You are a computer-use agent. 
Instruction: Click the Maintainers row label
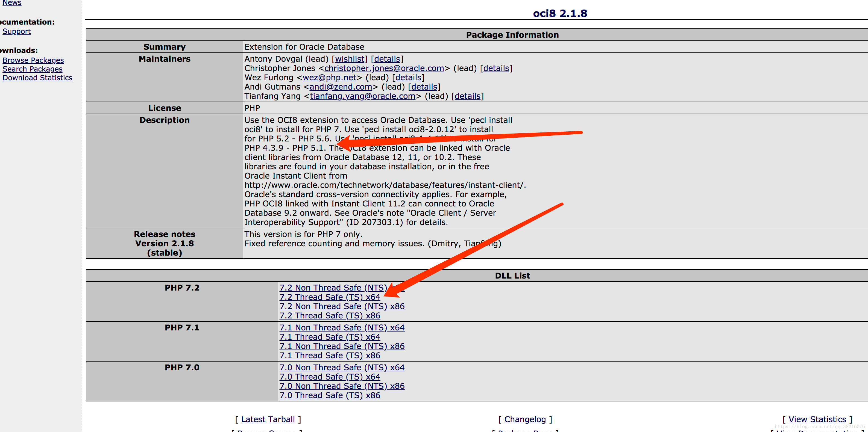pos(165,59)
